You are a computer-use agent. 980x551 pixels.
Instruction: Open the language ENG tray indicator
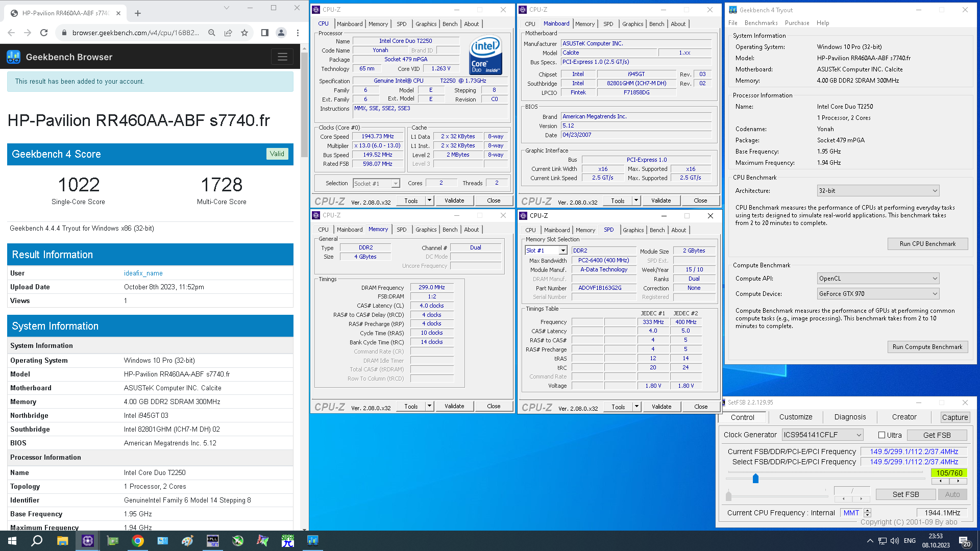pos(910,541)
